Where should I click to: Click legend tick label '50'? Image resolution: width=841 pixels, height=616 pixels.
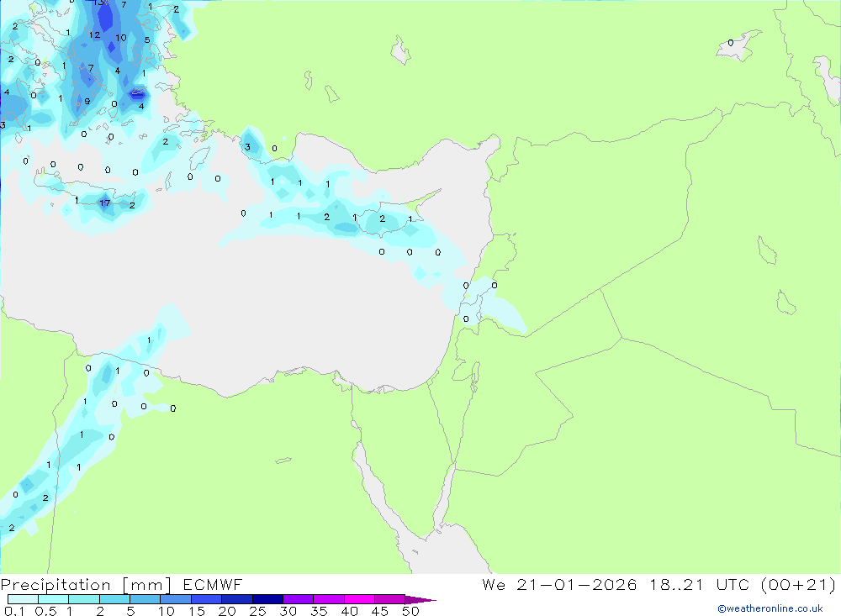pos(411,611)
